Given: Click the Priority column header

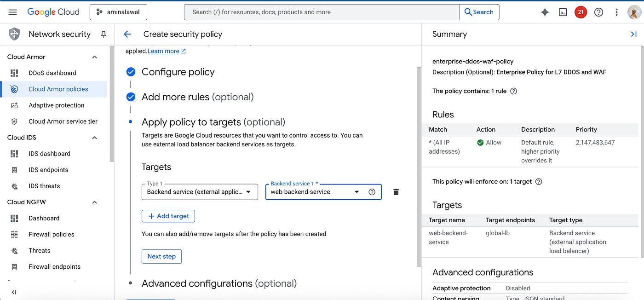Looking at the screenshot, I should 586,130.
